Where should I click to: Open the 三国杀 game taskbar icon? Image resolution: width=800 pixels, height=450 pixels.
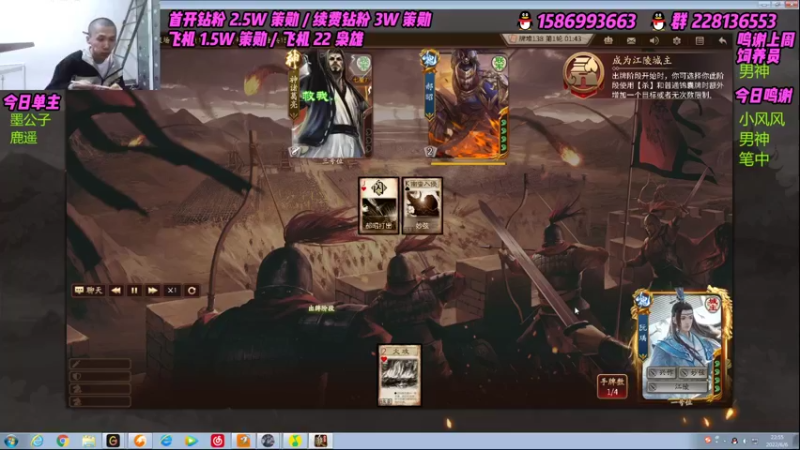tap(320, 441)
